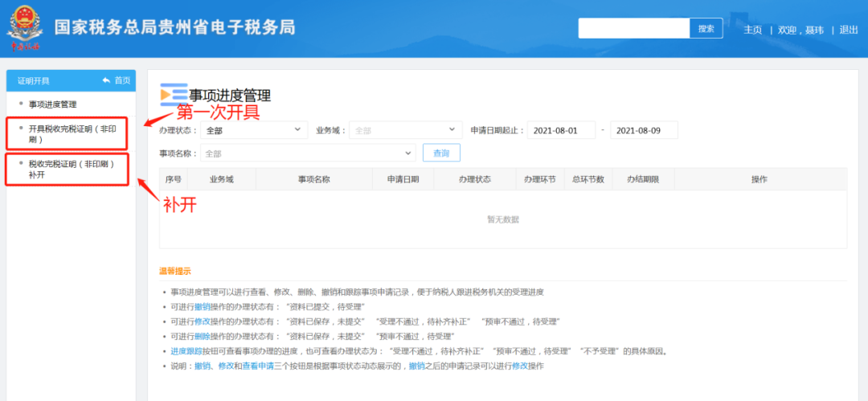Click the start date field 2021-08-01
868x401 pixels.
561,130
